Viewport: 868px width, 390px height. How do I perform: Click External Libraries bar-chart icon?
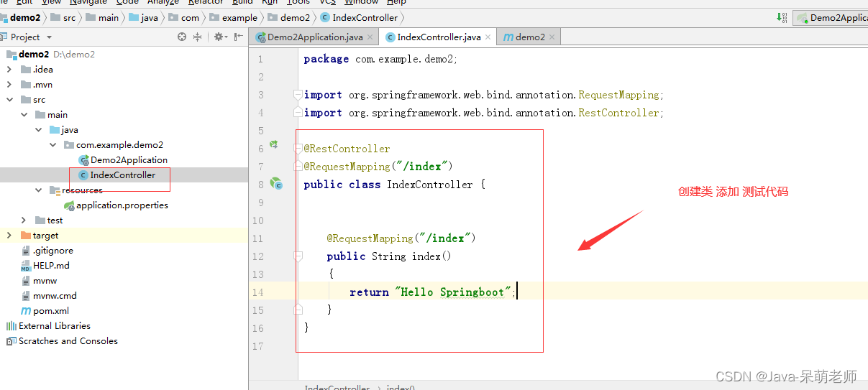(11, 326)
